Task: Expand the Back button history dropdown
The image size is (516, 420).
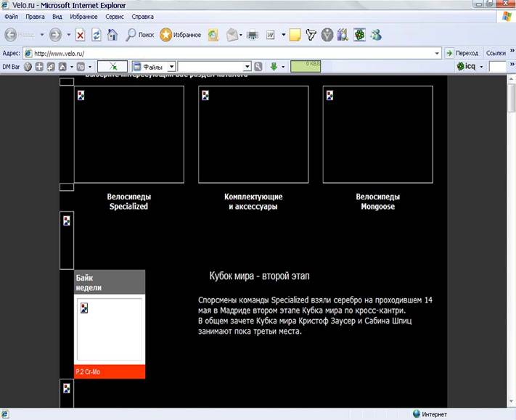Action: click(x=42, y=35)
